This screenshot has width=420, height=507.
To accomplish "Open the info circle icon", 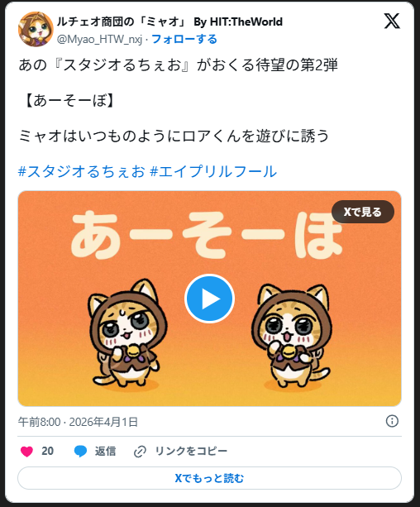I will coord(392,421).
